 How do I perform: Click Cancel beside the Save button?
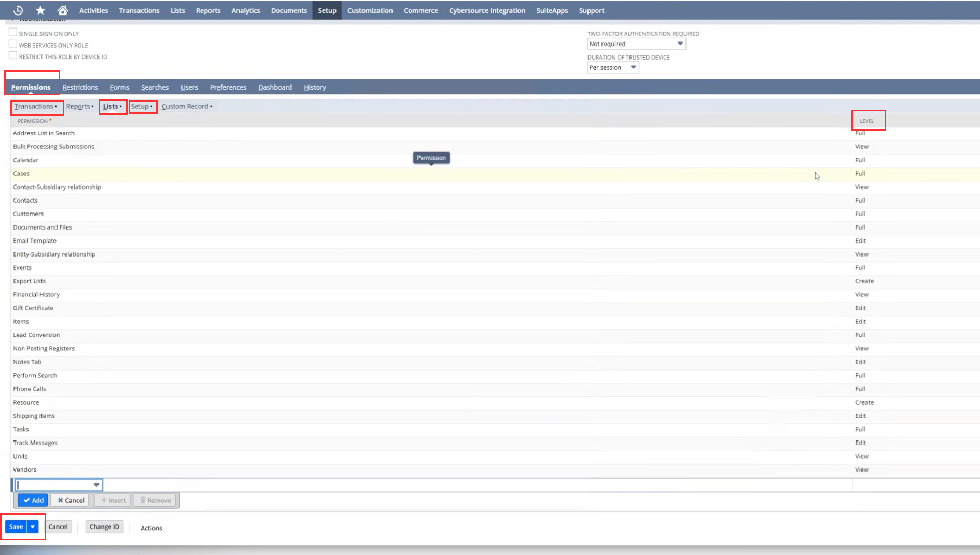pyautogui.click(x=58, y=527)
